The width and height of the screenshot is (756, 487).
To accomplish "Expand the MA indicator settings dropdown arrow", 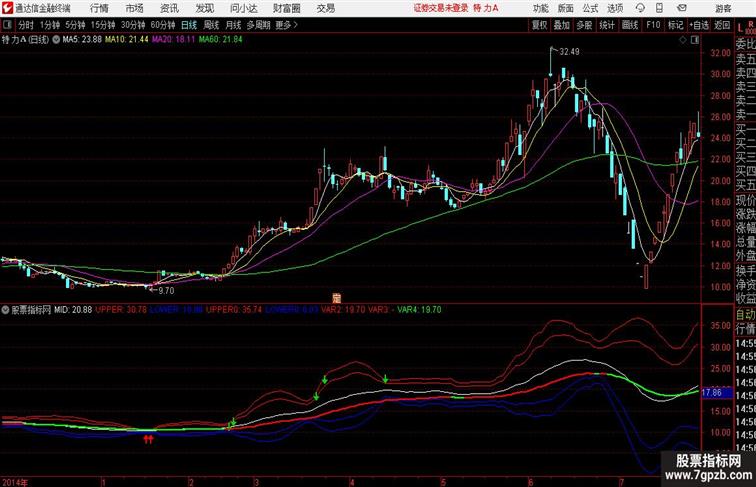I will pos(56,40).
